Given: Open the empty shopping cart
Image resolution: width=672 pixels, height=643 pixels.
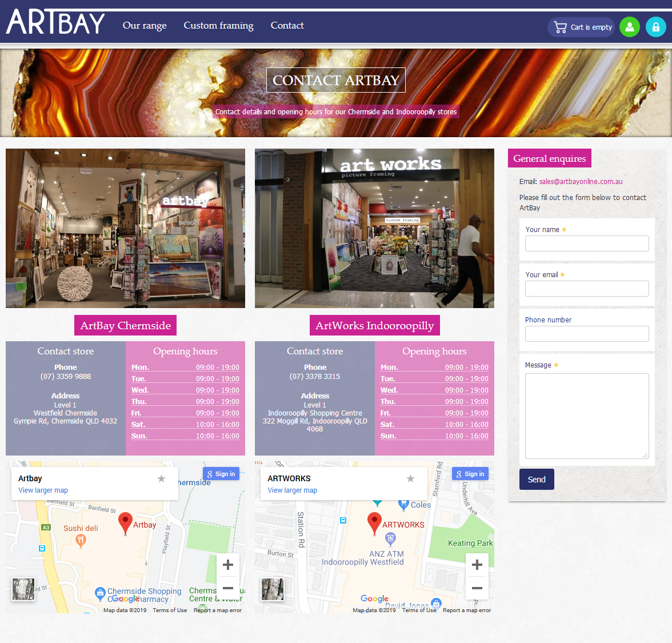Looking at the screenshot, I should 581,27.
